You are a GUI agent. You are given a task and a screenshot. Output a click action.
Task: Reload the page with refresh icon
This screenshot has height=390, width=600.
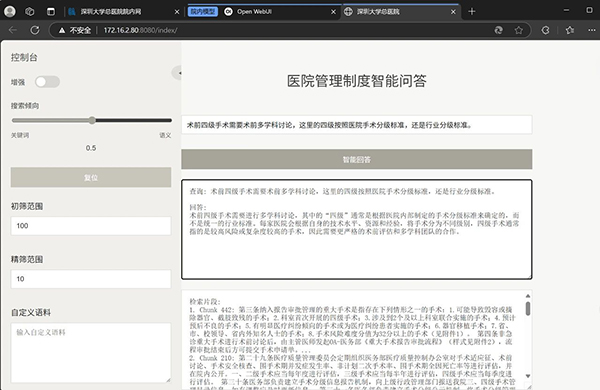click(x=35, y=30)
